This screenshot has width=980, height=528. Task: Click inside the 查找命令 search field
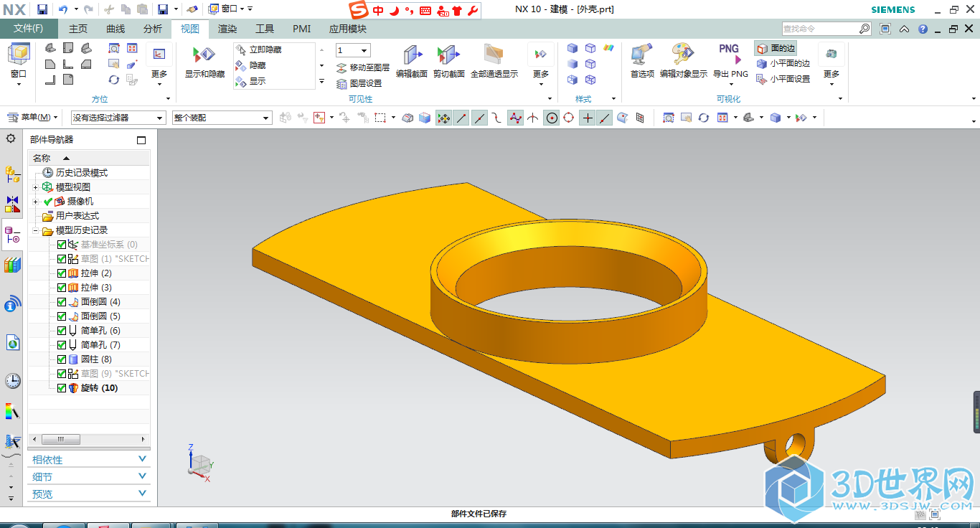(819, 29)
